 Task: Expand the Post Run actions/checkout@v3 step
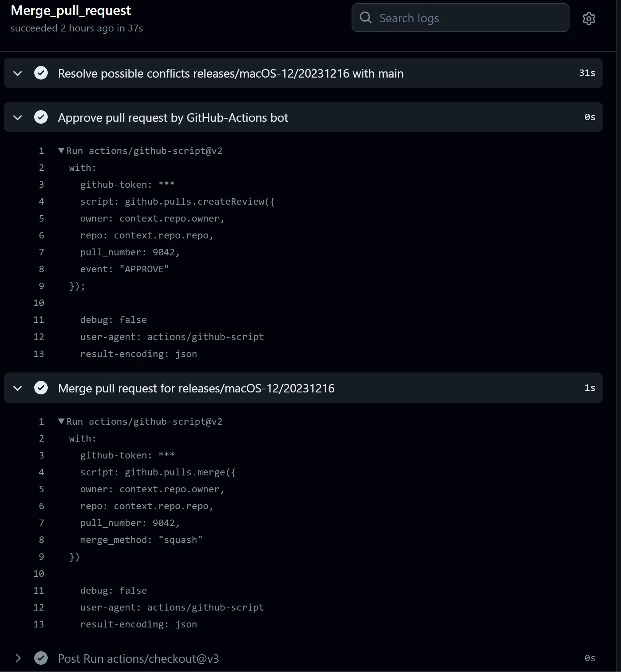pyautogui.click(x=18, y=658)
